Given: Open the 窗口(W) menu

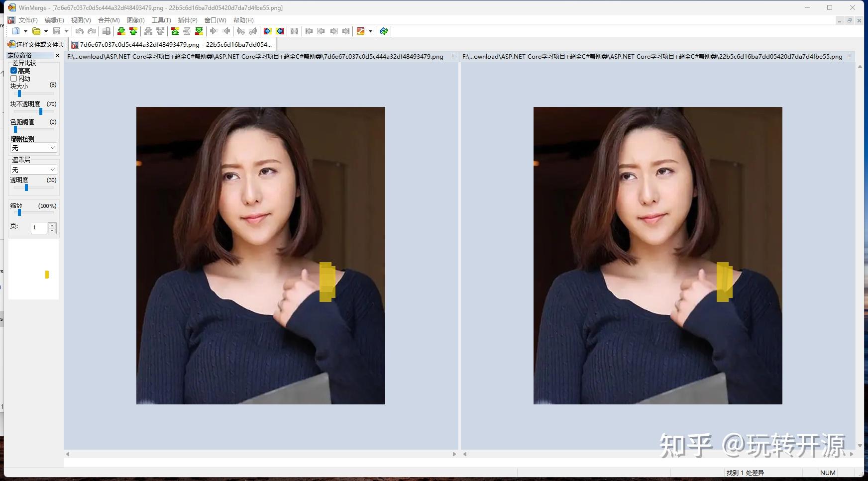Looking at the screenshot, I should pyautogui.click(x=215, y=20).
